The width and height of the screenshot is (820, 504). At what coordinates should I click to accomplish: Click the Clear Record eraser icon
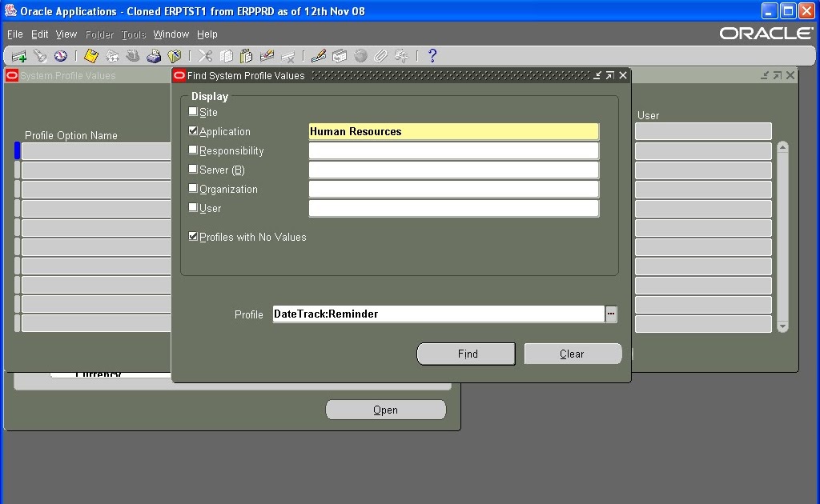267,56
